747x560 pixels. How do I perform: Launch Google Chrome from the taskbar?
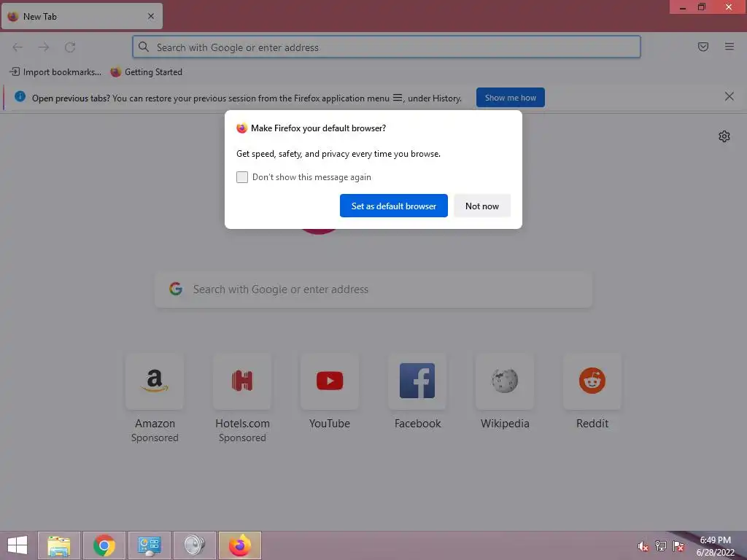click(104, 545)
